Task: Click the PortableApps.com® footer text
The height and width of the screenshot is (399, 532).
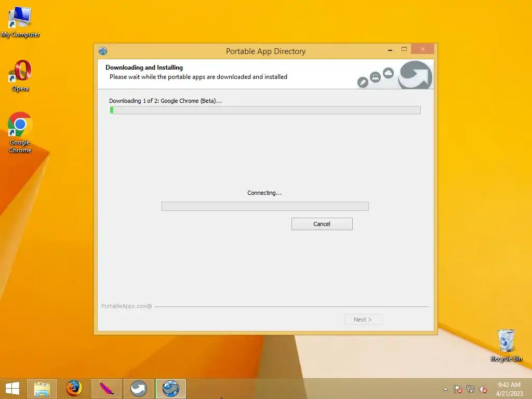Action: tap(127, 306)
